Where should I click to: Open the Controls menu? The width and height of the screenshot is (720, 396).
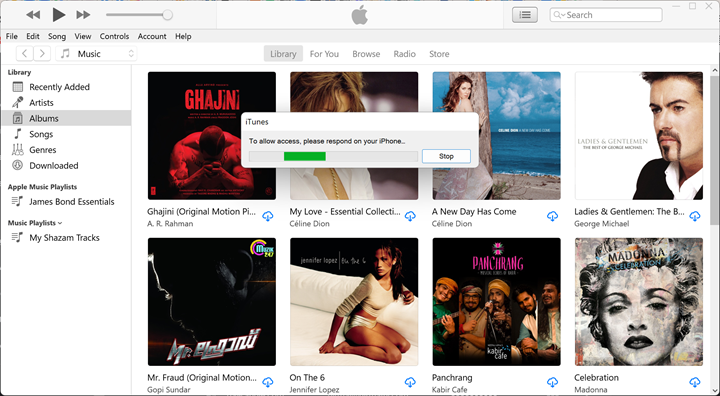pos(114,36)
